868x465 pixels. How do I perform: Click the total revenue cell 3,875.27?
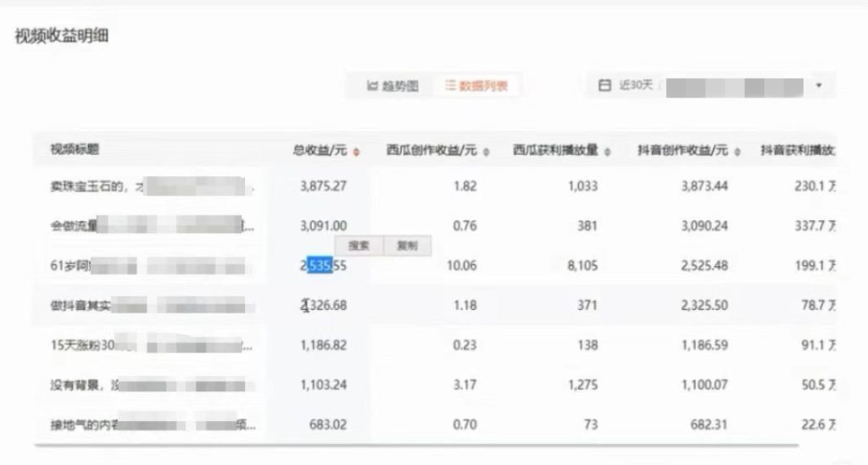(x=323, y=186)
